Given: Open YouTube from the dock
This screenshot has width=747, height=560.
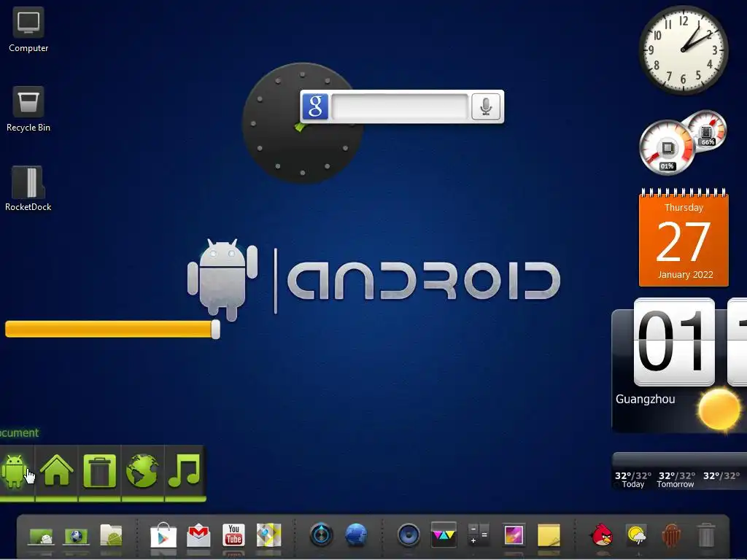Looking at the screenshot, I should coord(233,535).
